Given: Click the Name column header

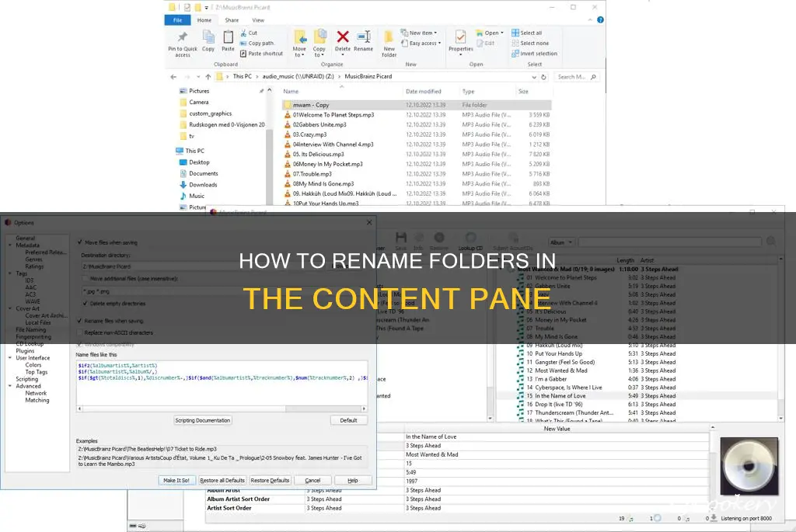Looking at the screenshot, I should [x=291, y=92].
